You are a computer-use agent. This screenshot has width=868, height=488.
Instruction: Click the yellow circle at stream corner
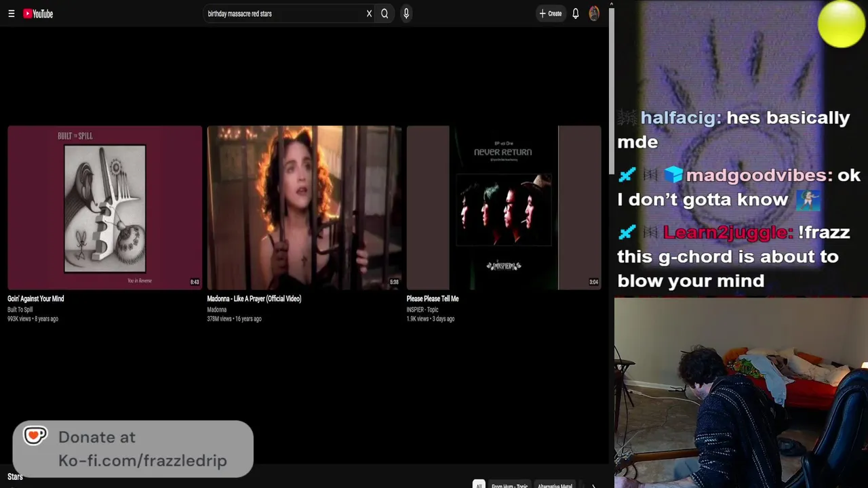pos(842,24)
